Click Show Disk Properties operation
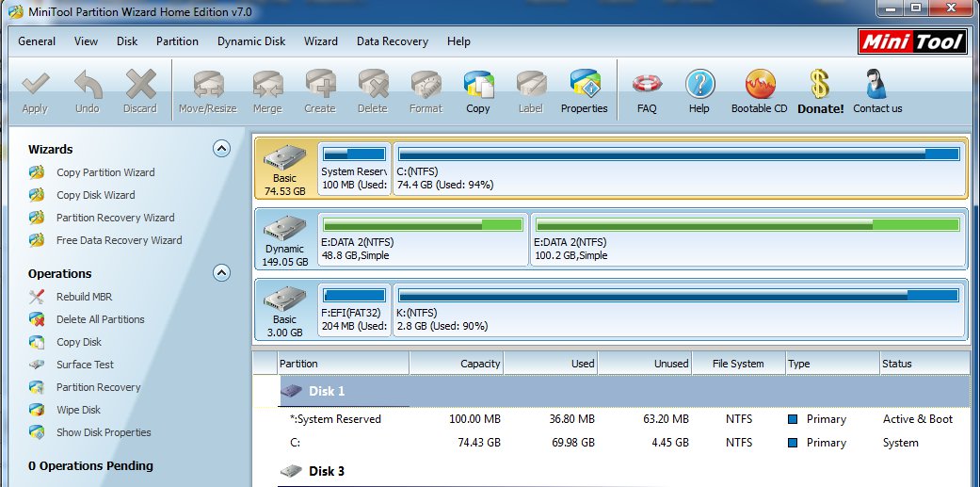Viewport: 980px width, 487px height. [x=104, y=432]
